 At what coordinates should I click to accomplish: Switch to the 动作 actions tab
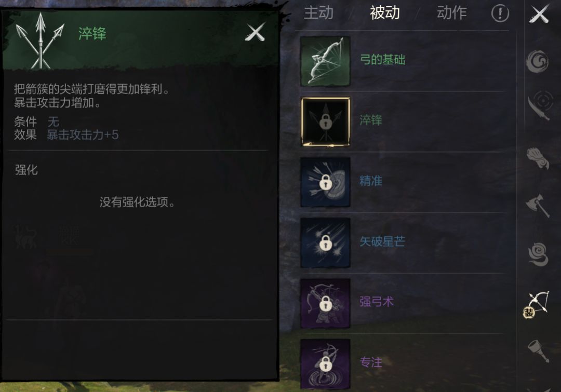click(x=451, y=13)
